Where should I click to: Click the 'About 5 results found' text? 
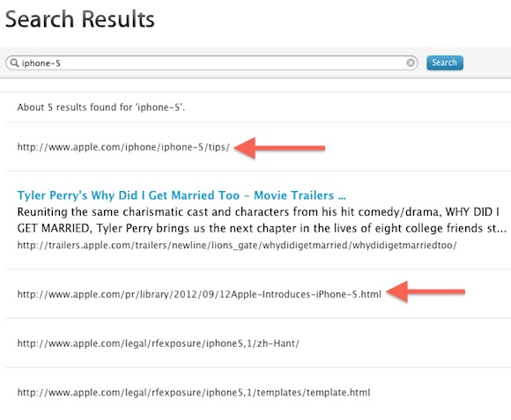pos(101,107)
